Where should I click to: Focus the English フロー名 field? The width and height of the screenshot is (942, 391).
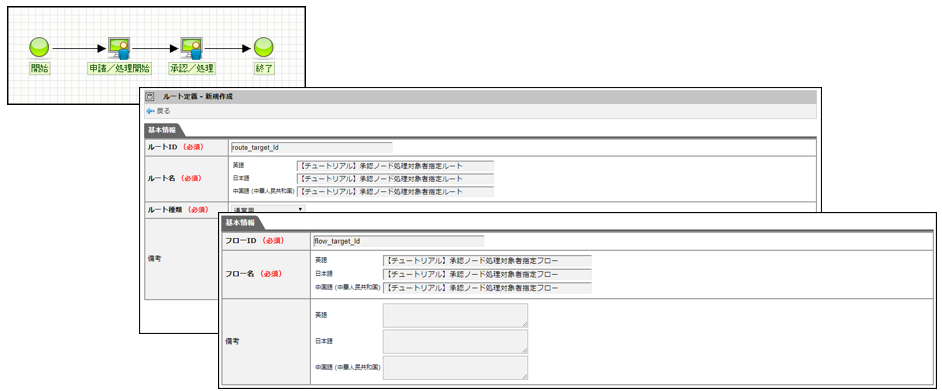point(487,261)
